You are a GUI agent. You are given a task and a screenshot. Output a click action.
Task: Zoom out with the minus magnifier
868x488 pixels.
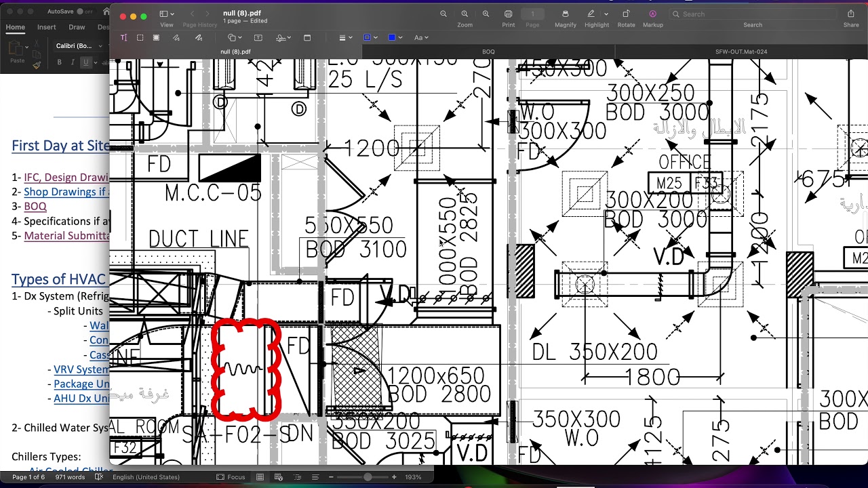443,14
